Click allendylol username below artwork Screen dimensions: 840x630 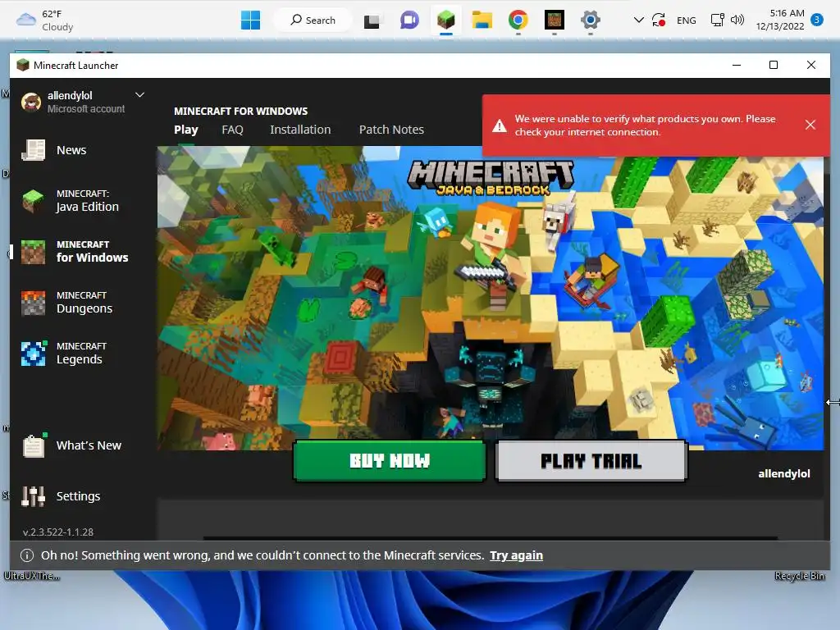[783, 473]
